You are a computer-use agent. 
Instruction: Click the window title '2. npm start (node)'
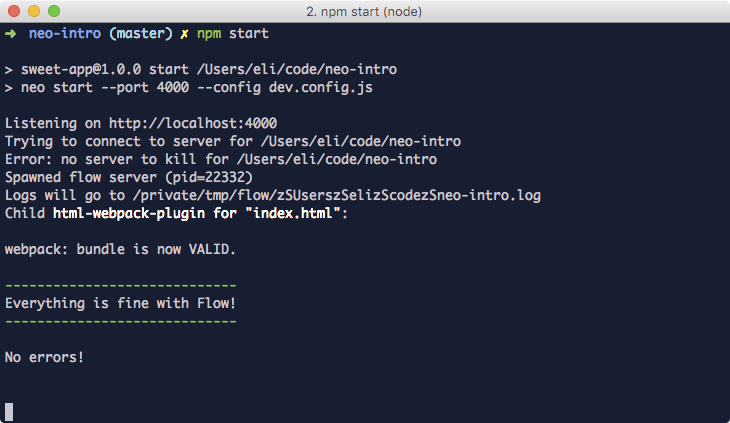[364, 11]
